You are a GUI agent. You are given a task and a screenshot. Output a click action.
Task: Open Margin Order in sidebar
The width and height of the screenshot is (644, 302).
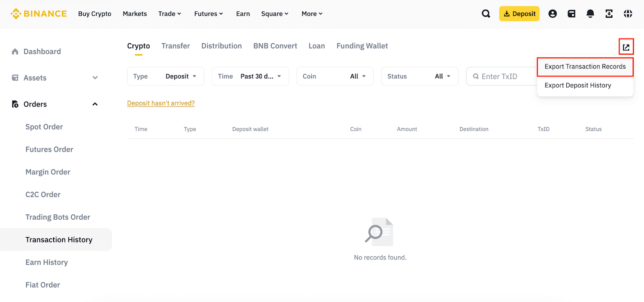pyautogui.click(x=48, y=172)
